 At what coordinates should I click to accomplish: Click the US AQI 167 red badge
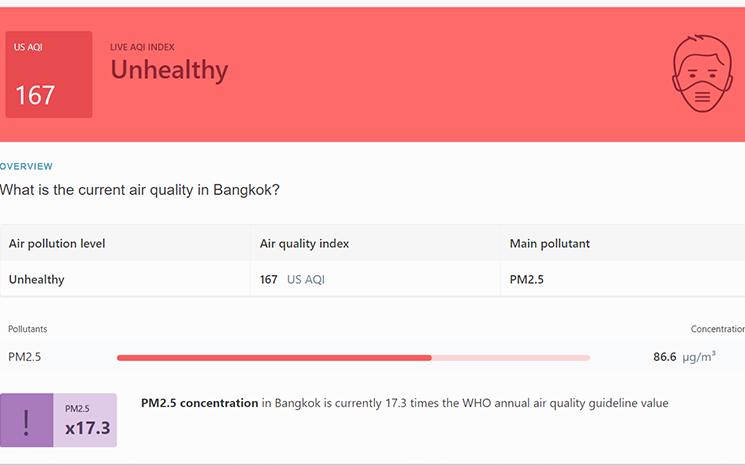[49, 75]
